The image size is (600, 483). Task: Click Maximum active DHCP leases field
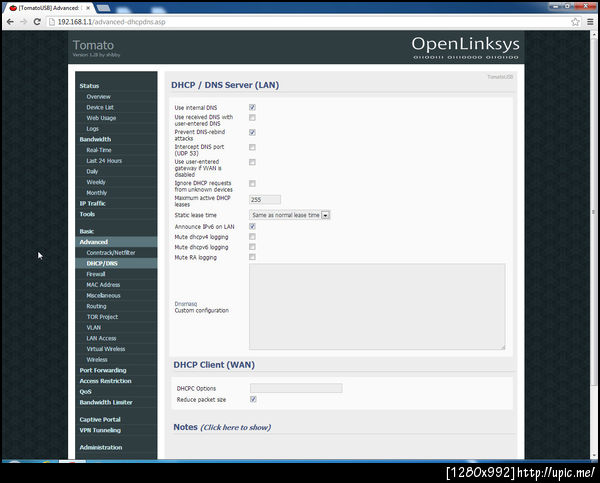[265, 199]
